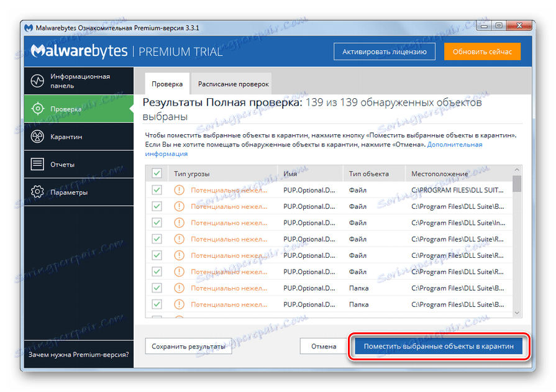This screenshot has height=392, width=556.
Task: Minimize the Malwarebytes window
Action: coord(484,25)
